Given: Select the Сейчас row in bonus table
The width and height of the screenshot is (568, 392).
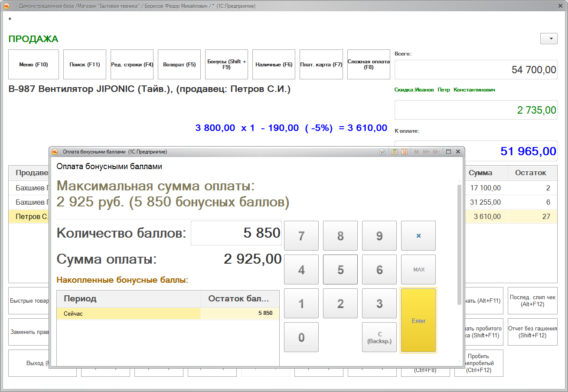Looking at the screenshot, I should [x=168, y=314].
